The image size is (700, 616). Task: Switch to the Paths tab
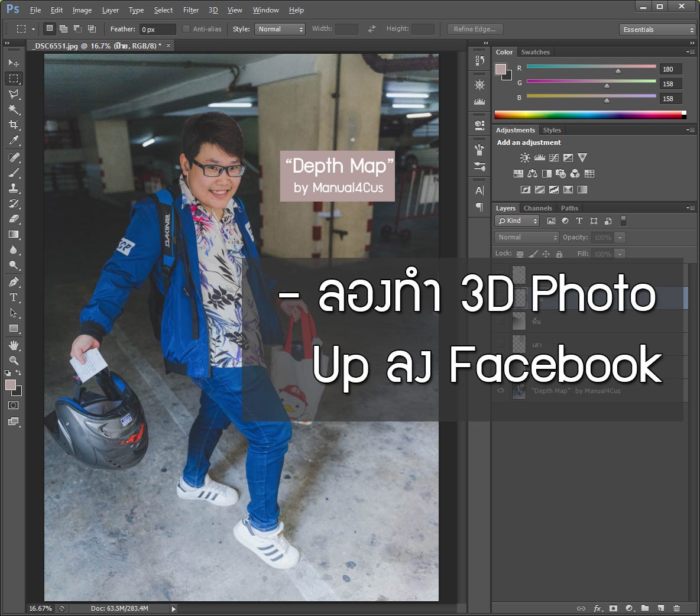point(569,208)
